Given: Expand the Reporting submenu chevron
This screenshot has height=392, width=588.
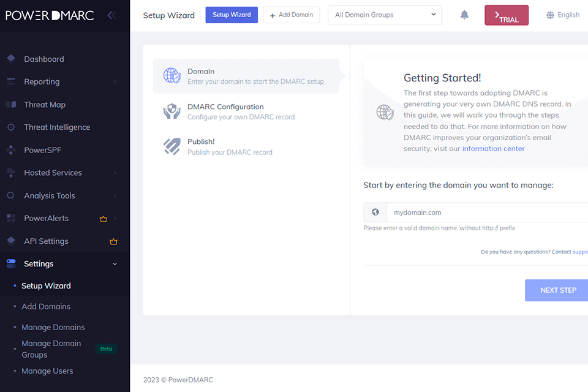Looking at the screenshot, I should point(115,81).
